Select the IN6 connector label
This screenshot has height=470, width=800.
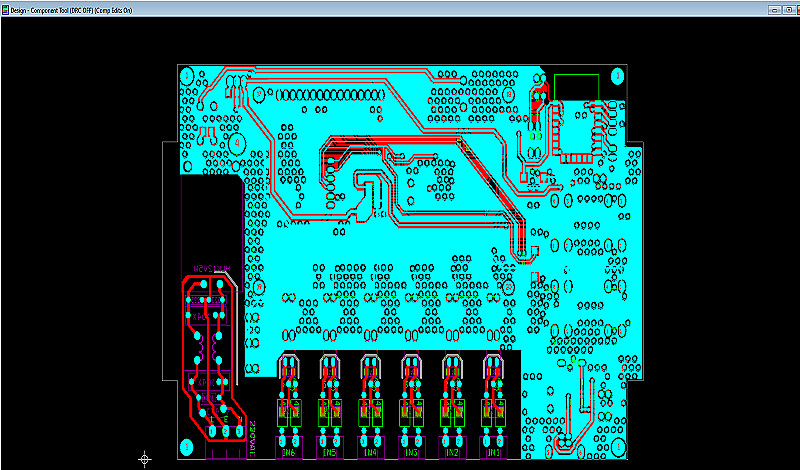coord(288,453)
